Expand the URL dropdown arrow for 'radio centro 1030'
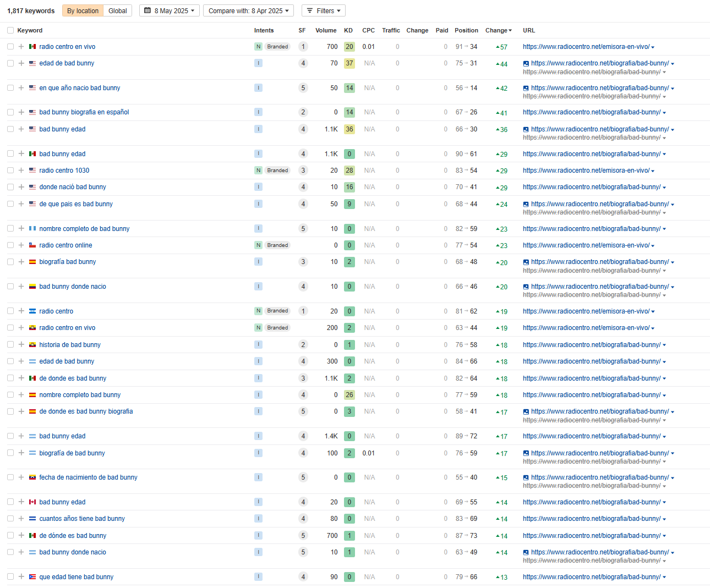The height and width of the screenshot is (588, 710). click(x=653, y=171)
